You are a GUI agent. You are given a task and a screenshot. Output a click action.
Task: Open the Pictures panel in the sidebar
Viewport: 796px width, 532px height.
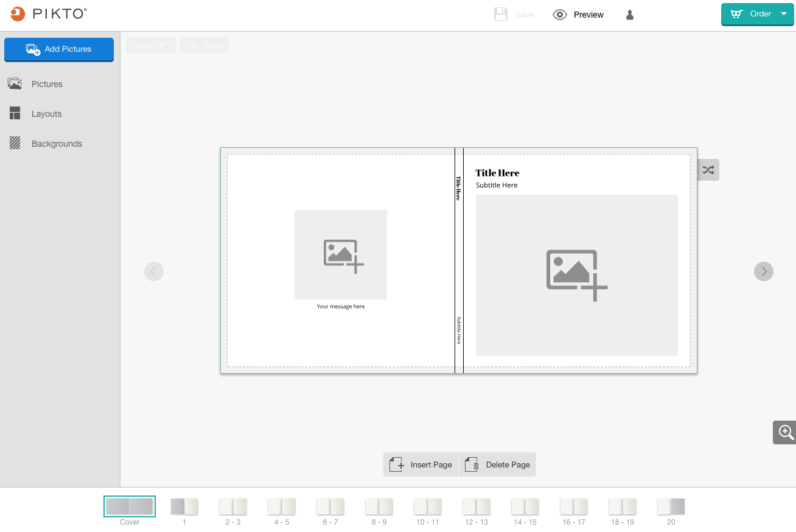46,83
